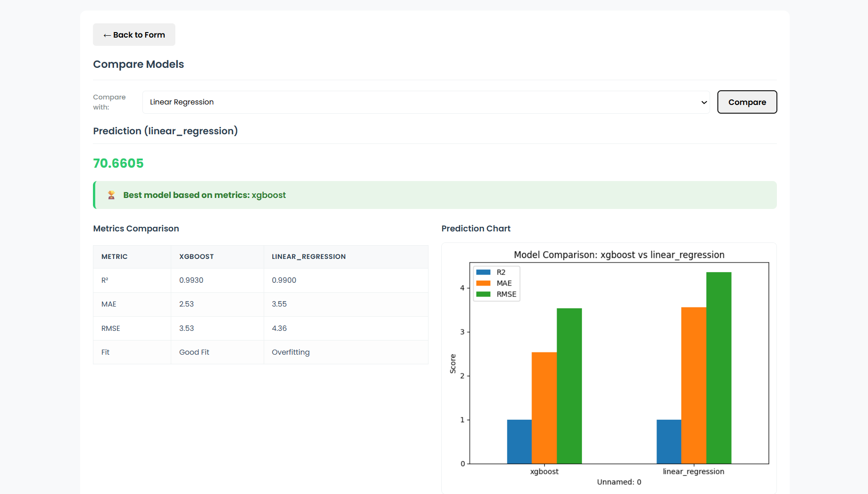Screen dimensions: 868x494
Task: Click the green RMSE legend swatch
Action: coord(483,294)
